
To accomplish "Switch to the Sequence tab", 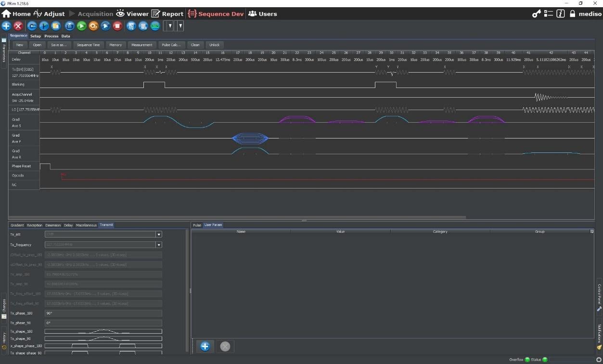I will (x=19, y=36).
